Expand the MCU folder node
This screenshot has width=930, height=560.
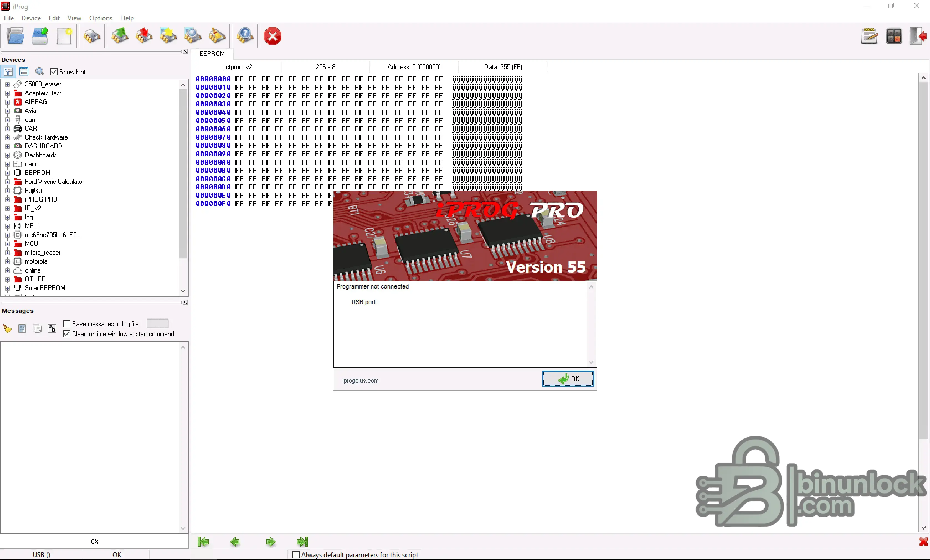pos(7,244)
